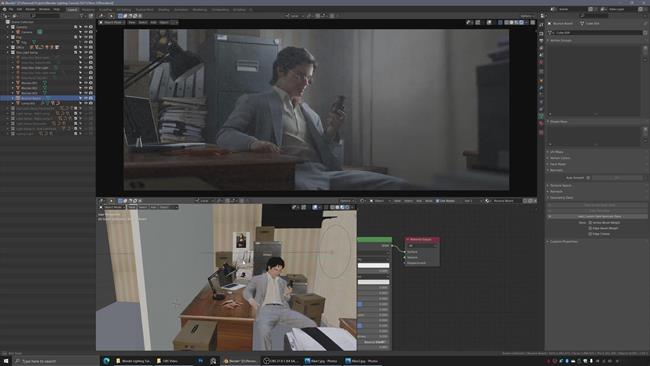Open the Texture properties tab
The height and width of the screenshot is (366, 650).
(x=541, y=132)
